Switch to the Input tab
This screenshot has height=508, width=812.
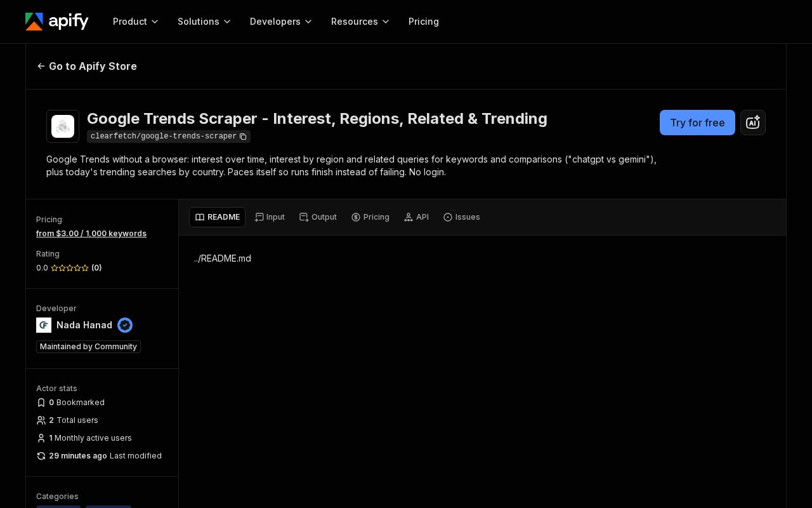click(x=270, y=217)
